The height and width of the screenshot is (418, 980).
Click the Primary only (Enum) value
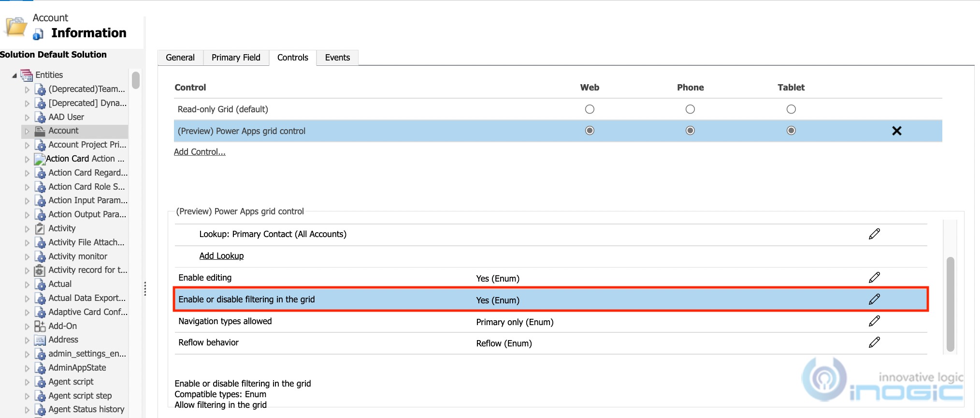[x=515, y=322]
